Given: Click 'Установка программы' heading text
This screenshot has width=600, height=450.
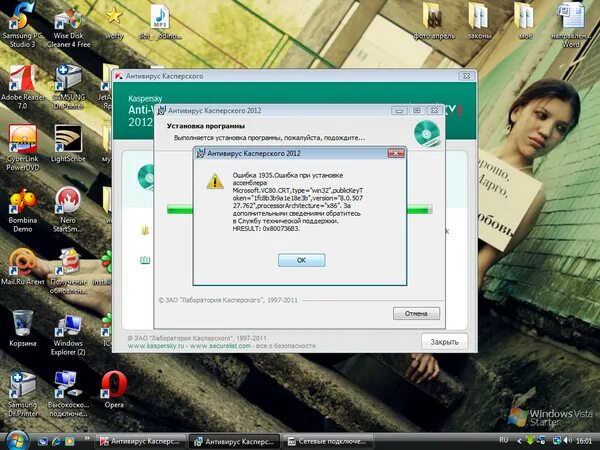Looking at the screenshot, I should pyautogui.click(x=206, y=126).
